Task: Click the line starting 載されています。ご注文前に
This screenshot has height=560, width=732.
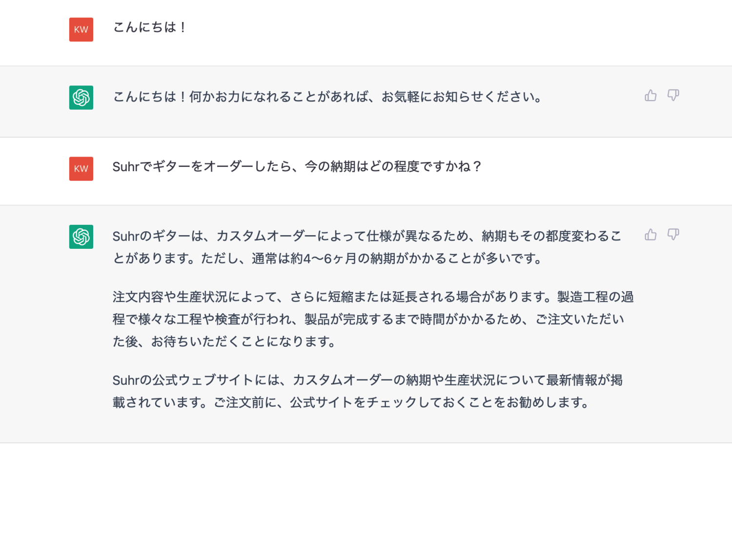Action: tap(350, 402)
